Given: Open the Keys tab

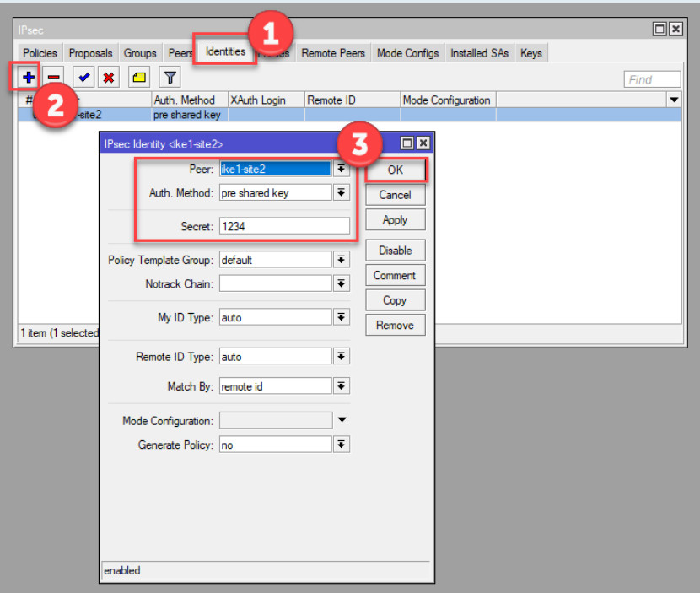Looking at the screenshot, I should tap(530, 53).
